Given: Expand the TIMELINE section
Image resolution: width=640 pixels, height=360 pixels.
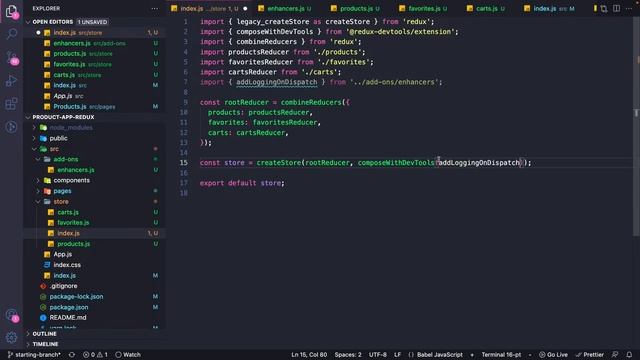Looking at the screenshot, I should [x=28, y=344].
